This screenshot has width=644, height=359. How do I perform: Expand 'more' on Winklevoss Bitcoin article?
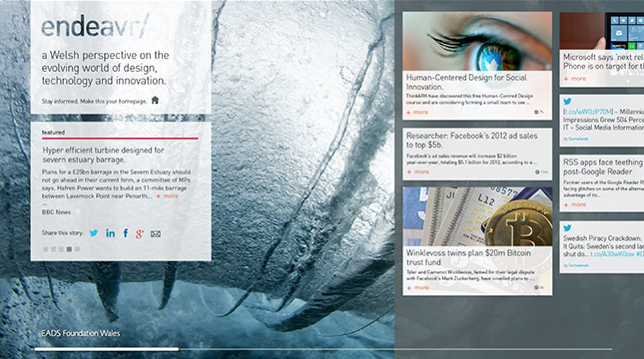[x=417, y=287]
